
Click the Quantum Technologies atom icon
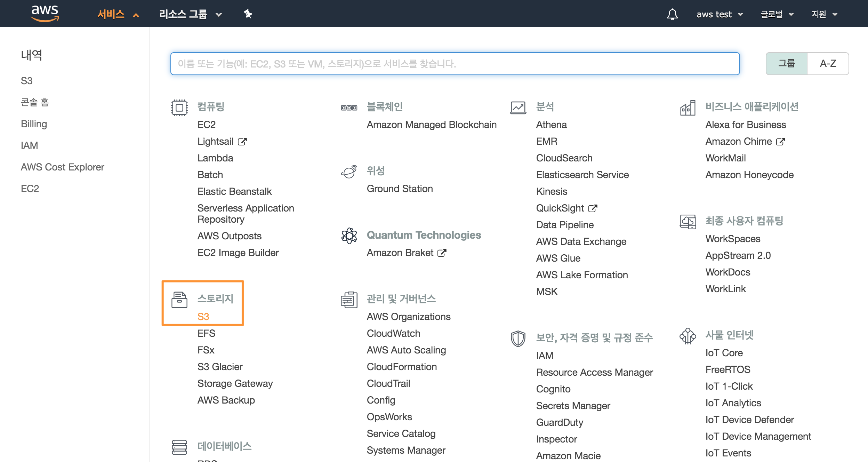pos(349,236)
